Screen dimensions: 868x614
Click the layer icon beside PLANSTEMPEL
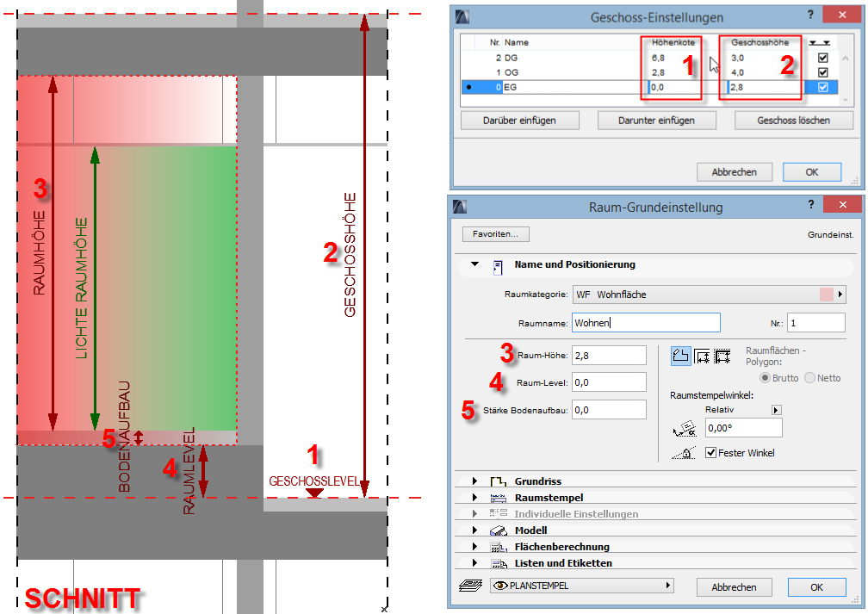pos(470,586)
